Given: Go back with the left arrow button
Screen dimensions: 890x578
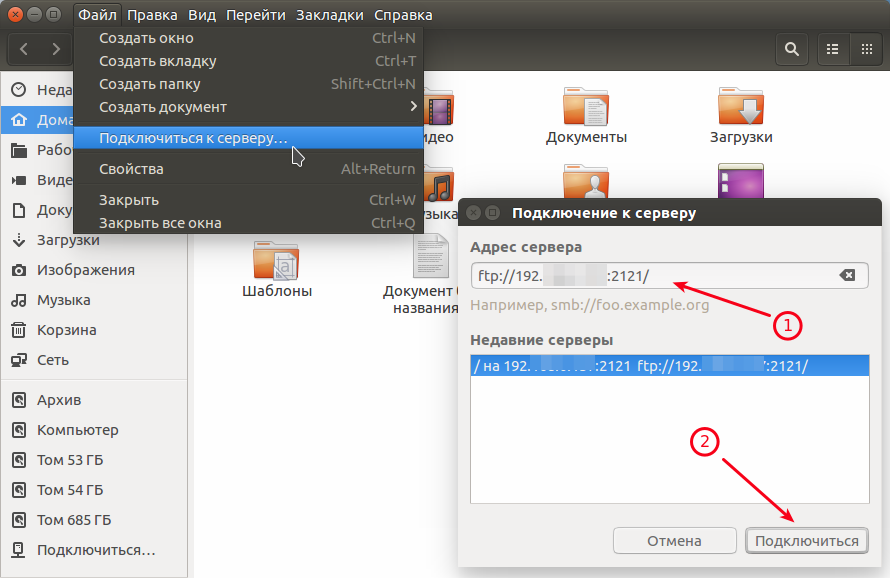Looking at the screenshot, I should click(24, 49).
